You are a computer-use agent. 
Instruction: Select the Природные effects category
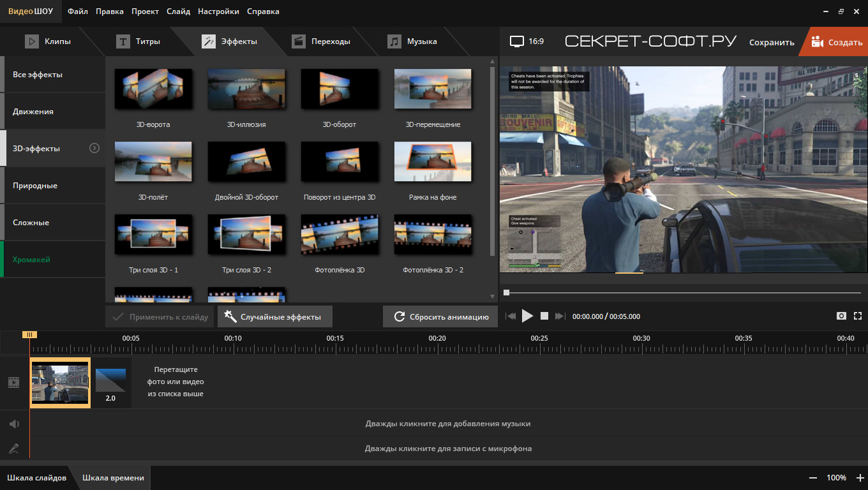point(54,186)
